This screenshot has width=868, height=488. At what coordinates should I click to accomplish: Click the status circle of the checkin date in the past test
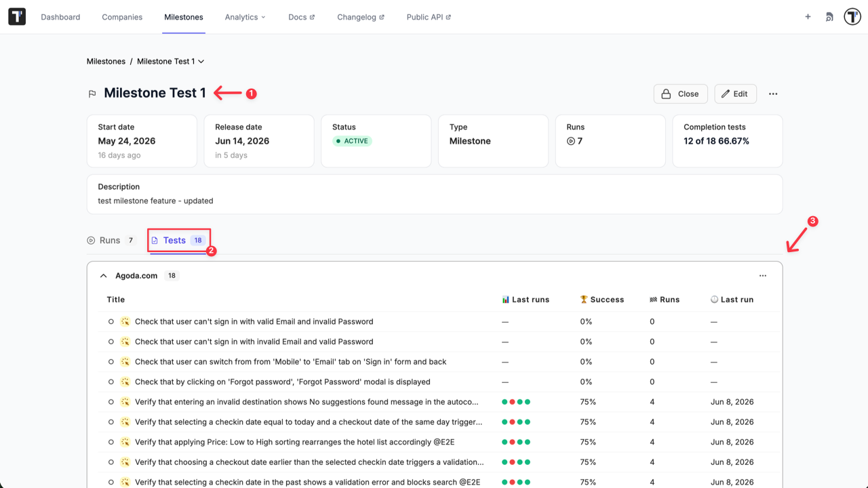[111, 483]
